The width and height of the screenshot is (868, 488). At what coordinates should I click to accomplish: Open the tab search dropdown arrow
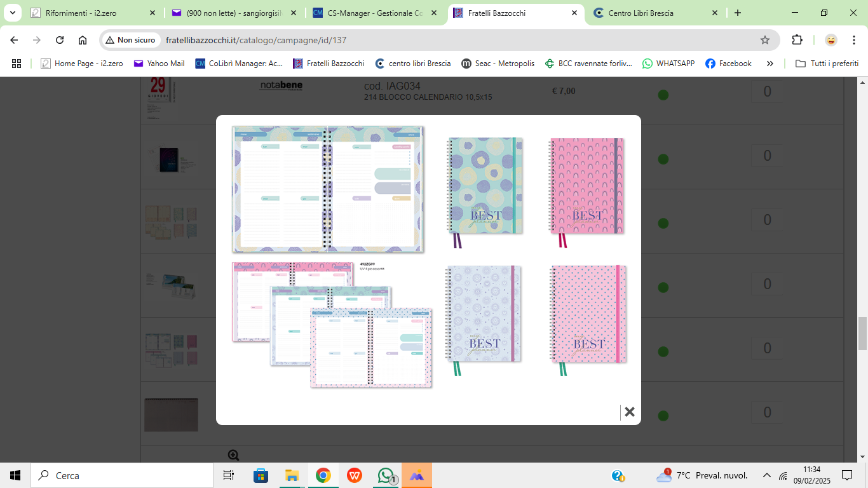[x=12, y=13]
